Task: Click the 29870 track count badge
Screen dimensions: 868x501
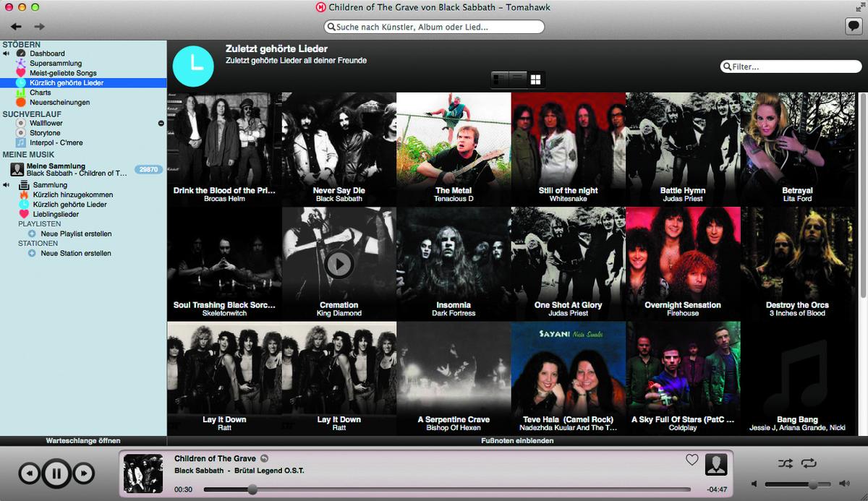Action: [x=148, y=169]
